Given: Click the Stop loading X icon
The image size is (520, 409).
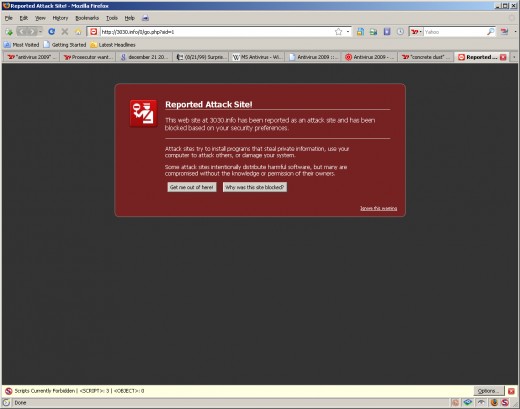Looking at the screenshot, I should tap(65, 32).
